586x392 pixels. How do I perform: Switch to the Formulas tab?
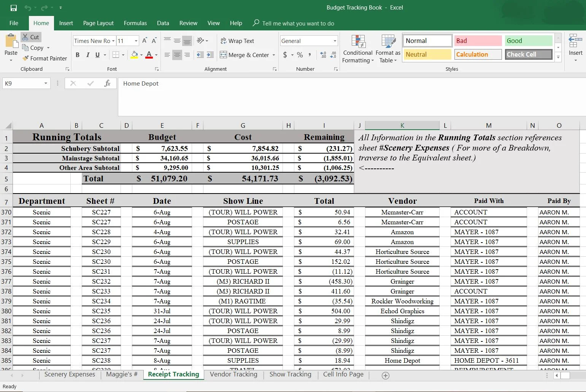coord(135,23)
